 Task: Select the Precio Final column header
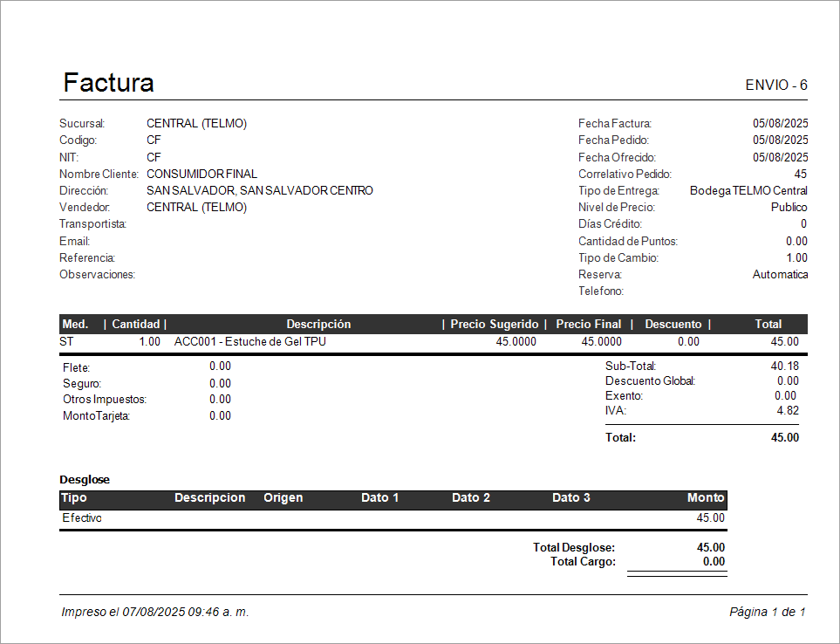tap(589, 324)
